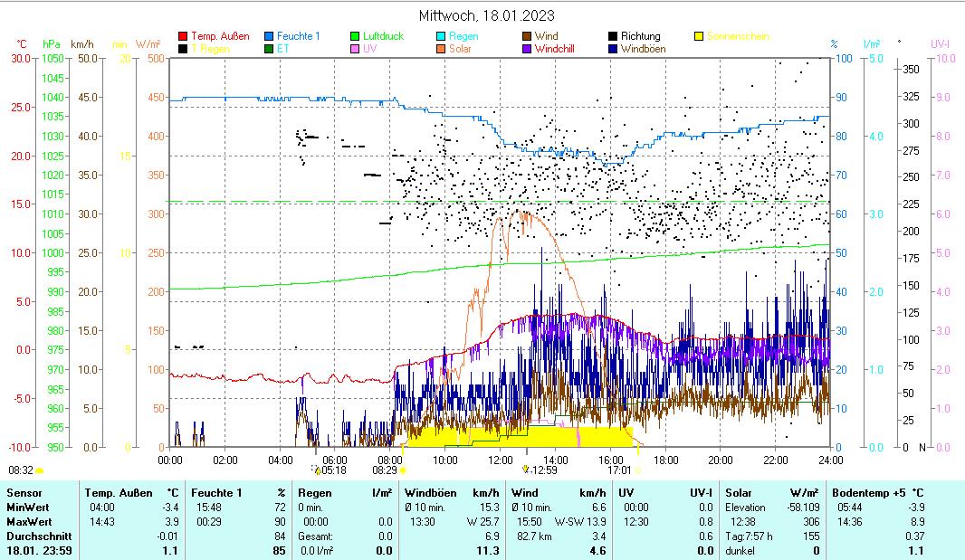Click the date title Mittwoch, 18.01.2023
The image size is (965, 560).
pos(487,15)
